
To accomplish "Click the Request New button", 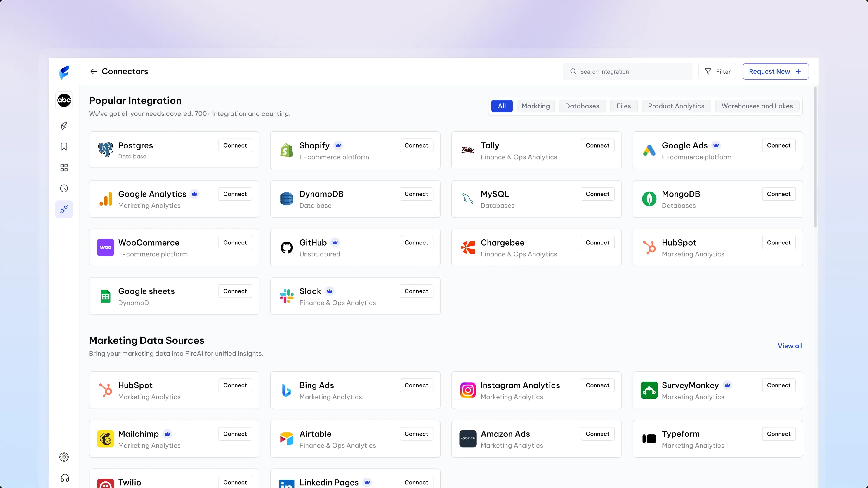I will pos(775,71).
